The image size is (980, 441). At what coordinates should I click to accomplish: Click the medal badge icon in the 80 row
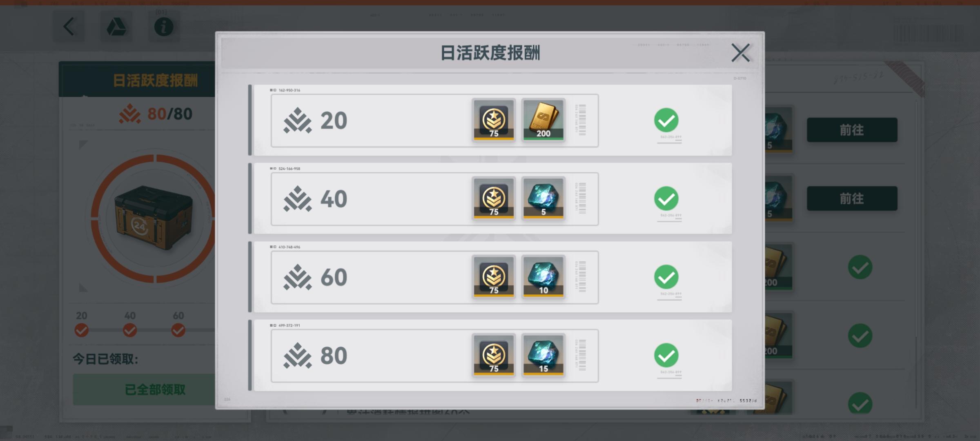coord(494,355)
